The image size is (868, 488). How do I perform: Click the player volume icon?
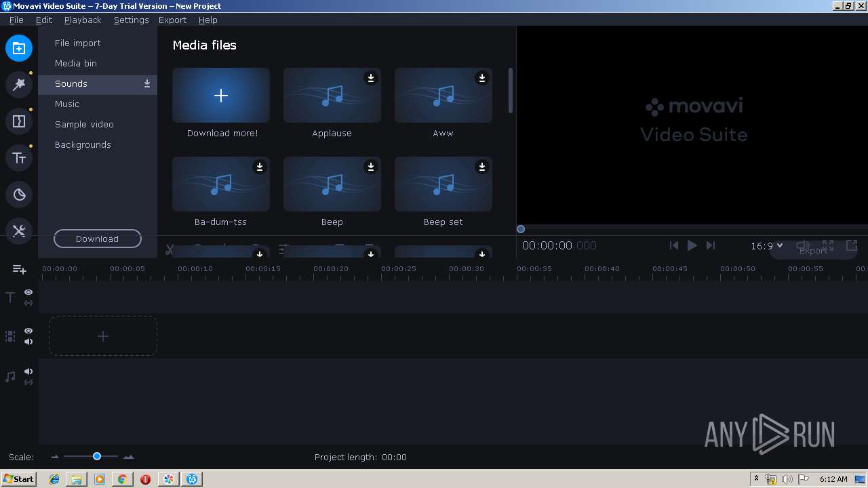click(x=802, y=245)
